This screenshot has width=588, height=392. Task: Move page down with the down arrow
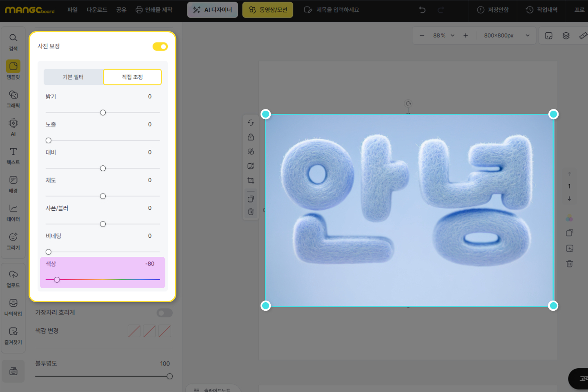569,198
